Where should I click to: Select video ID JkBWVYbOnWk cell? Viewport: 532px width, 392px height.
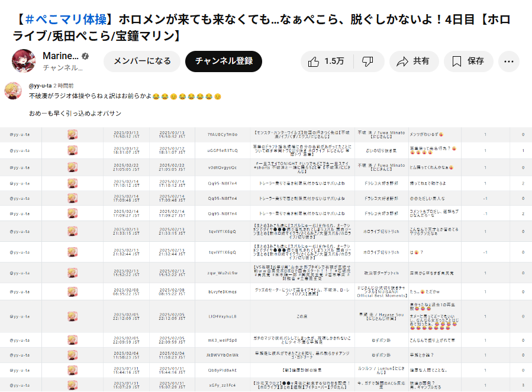(x=223, y=355)
